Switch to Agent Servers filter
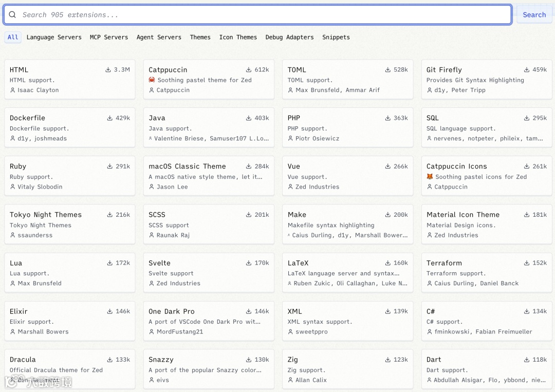The width and height of the screenshot is (555, 392). [x=159, y=37]
